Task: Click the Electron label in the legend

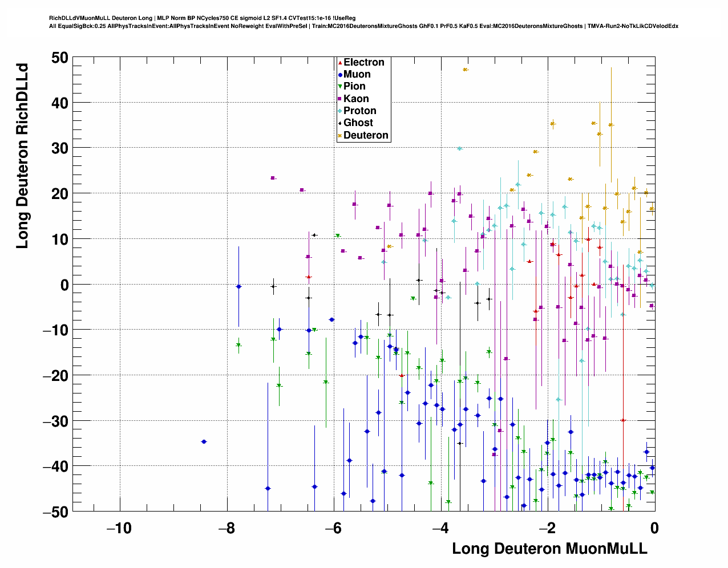Action: pos(363,63)
